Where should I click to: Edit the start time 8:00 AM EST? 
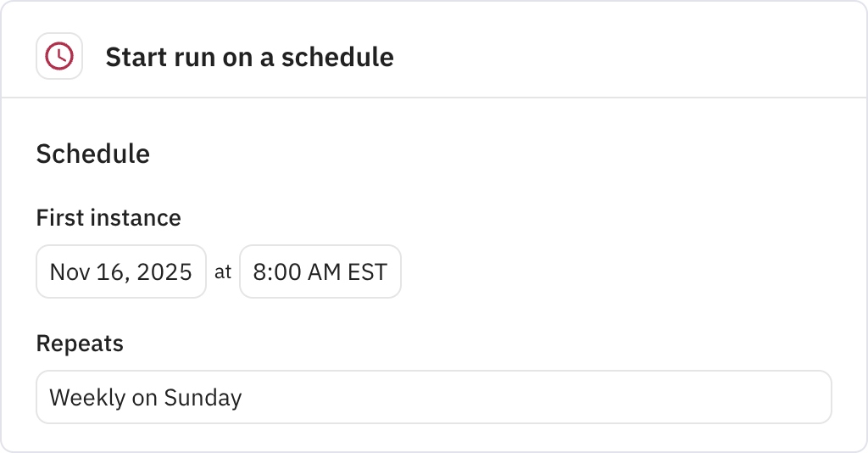point(320,271)
